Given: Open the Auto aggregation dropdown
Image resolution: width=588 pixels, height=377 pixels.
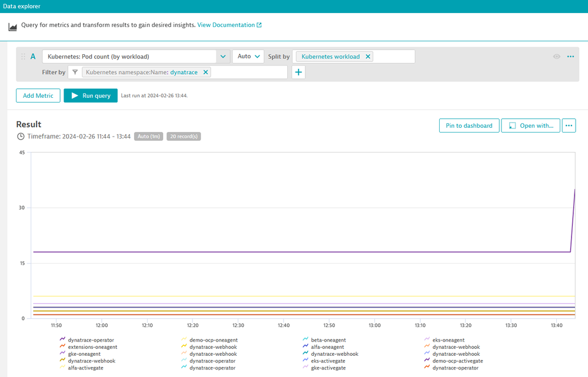Looking at the screenshot, I should point(249,57).
